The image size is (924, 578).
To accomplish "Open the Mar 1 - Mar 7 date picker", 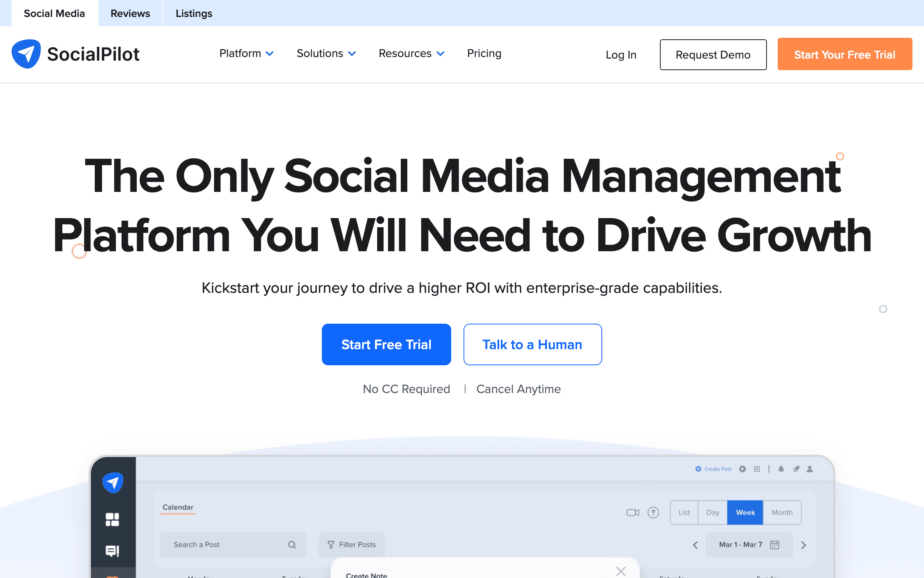I will tap(749, 544).
